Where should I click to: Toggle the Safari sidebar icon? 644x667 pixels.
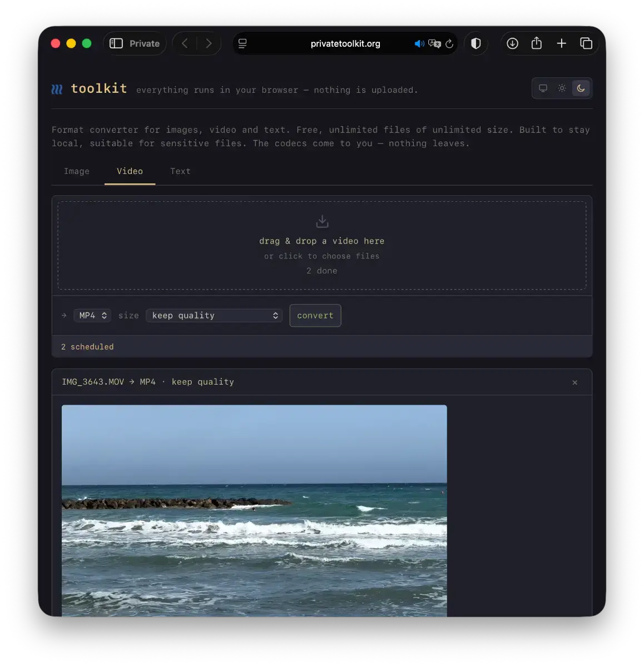[116, 43]
